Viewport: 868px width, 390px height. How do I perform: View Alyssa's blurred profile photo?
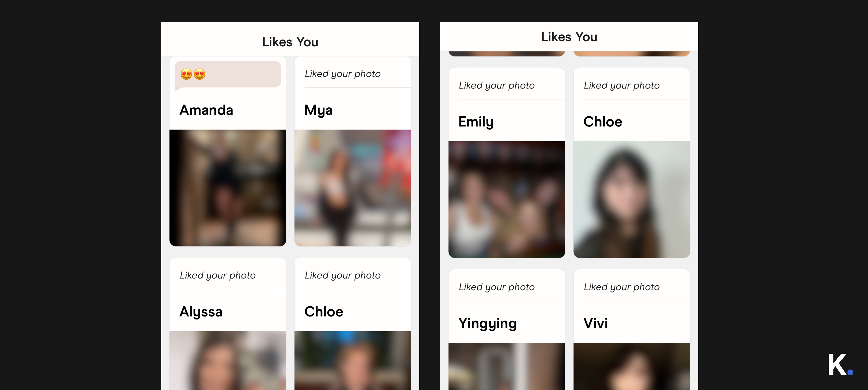click(x=228, y=360)
